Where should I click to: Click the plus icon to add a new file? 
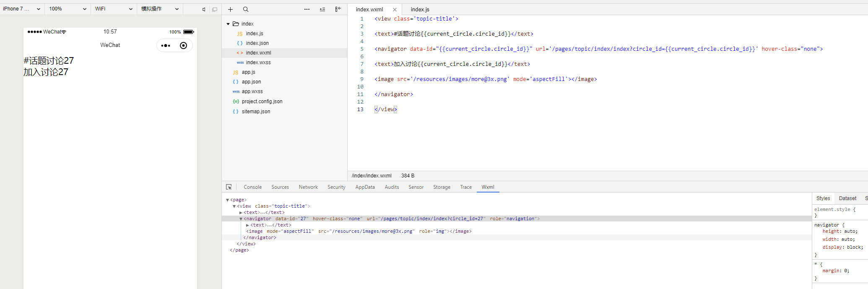pos(230,9)
